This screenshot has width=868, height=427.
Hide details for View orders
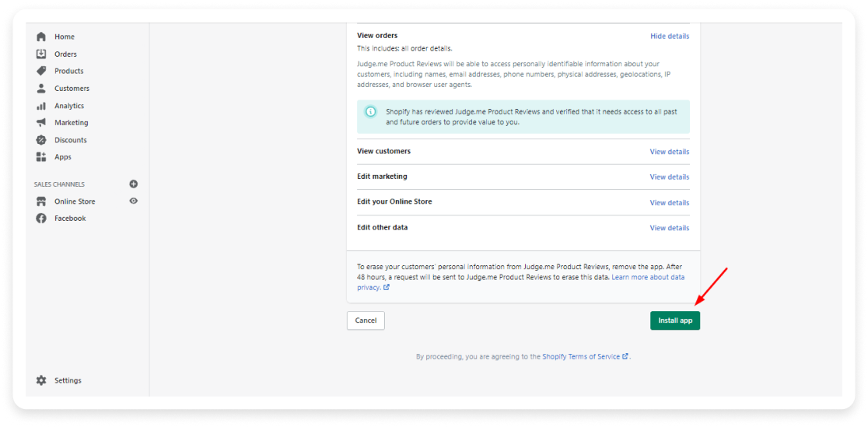(x=670, y=36)
